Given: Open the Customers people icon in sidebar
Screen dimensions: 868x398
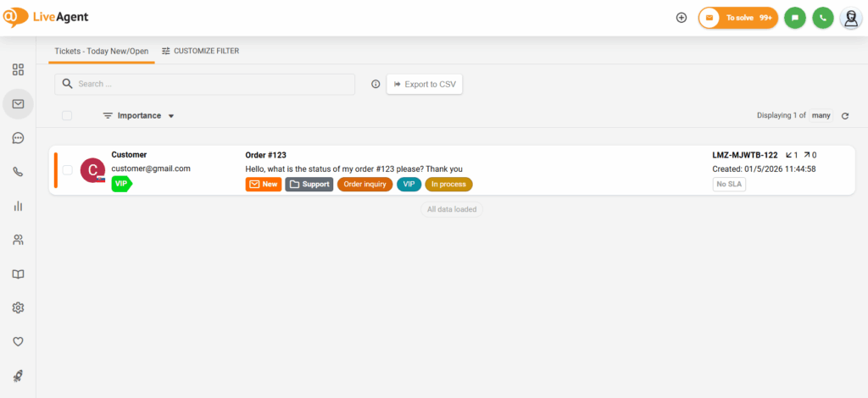Looking at the screenshot, I should [x=18, y=240].
